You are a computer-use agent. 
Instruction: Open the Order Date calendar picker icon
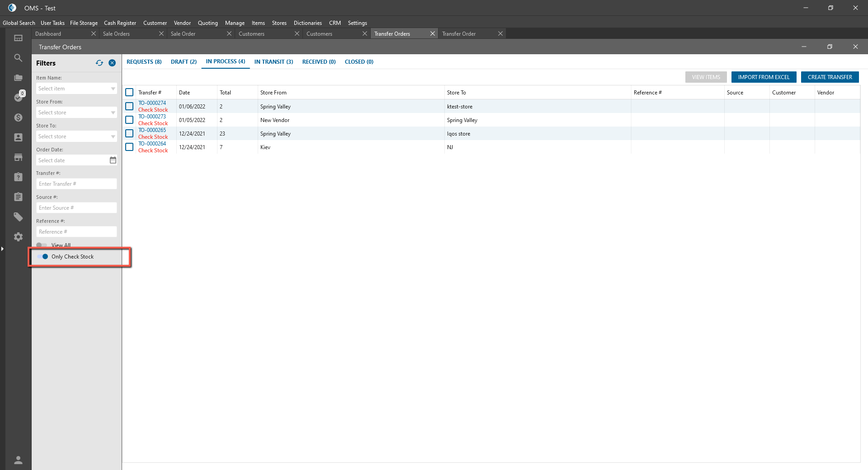113,160
